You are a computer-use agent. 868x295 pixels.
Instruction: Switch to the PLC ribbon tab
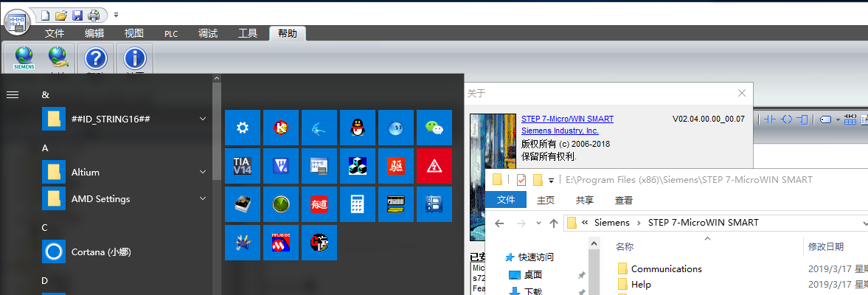tap(171, 33)
